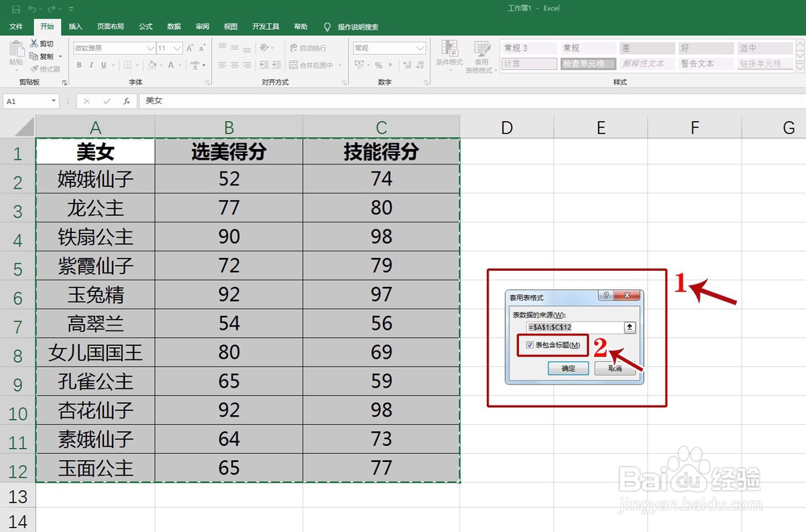Click the Redo arrow icon
This screenshot has height=532, width=806.
(52, 9)
